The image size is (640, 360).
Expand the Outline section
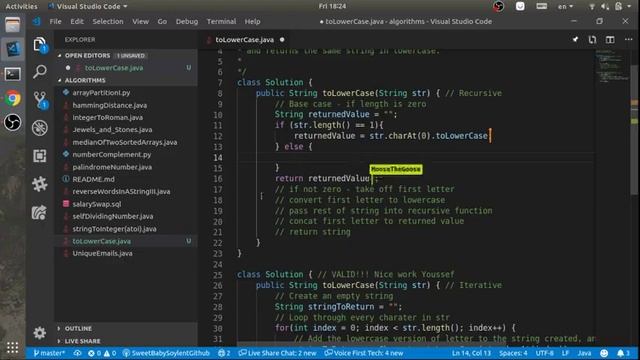[126, 329]
